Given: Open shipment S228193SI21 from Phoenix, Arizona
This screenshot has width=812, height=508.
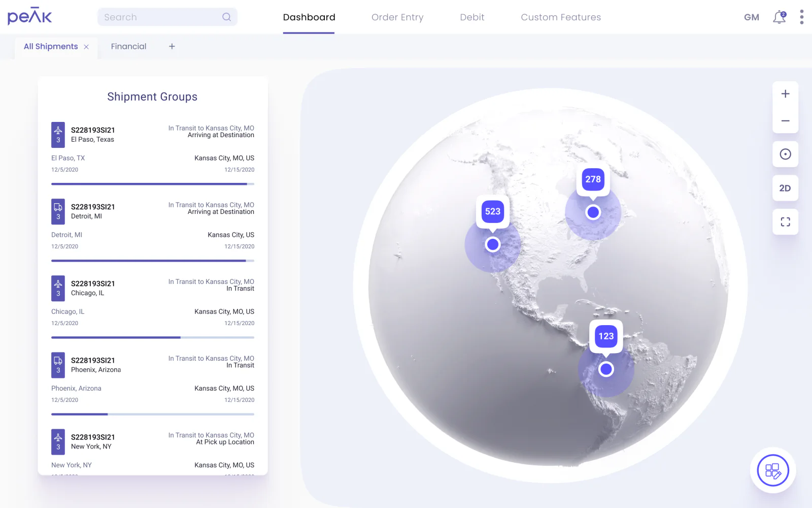Looking at the screenshot, I should 93,360.
